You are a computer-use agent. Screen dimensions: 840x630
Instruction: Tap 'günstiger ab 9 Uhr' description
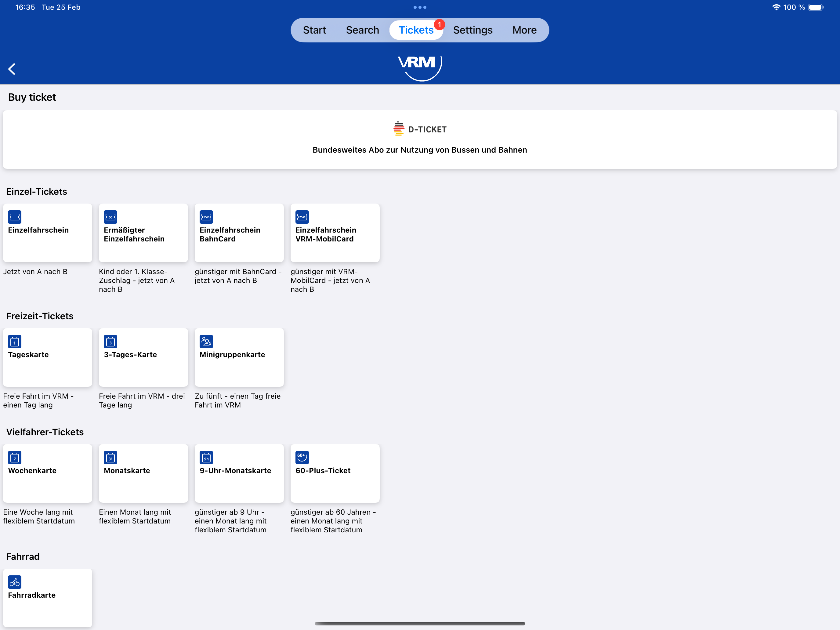[x=230, y=521]
